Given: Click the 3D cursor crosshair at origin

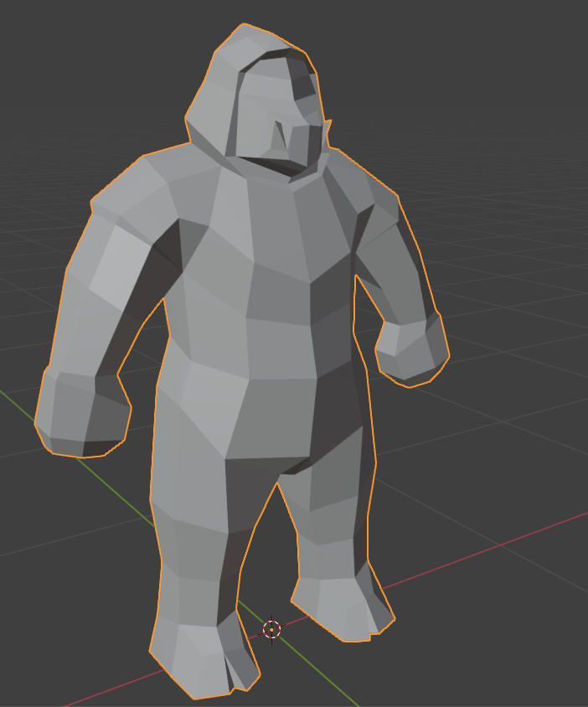Looking at the screenshot, I should point(271,629).
